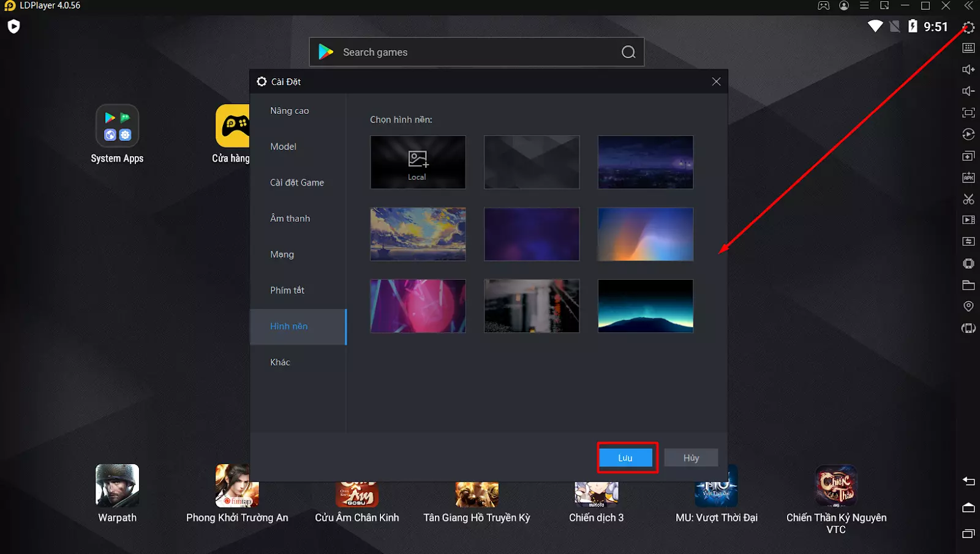Image resolution: width=980 pixels, height=554 pixels.
Task: Choose the Local wallpaper upload tile
Action: point(418,162)
